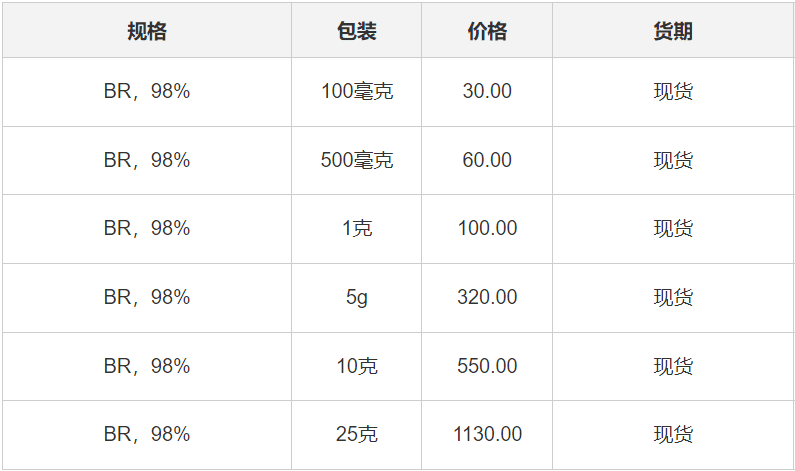Select the 25克 package cell
The width and height of the screenshot is (795, 471).
point(357,434)
